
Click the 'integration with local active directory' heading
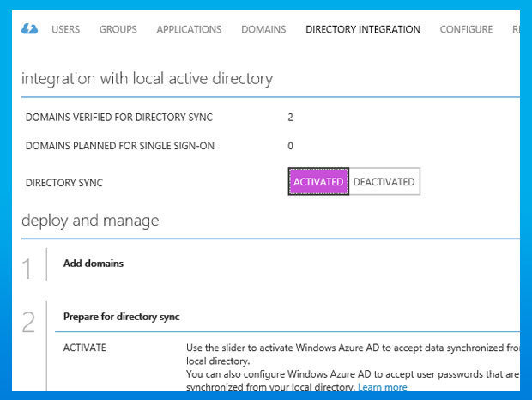[x=147, y=79]
